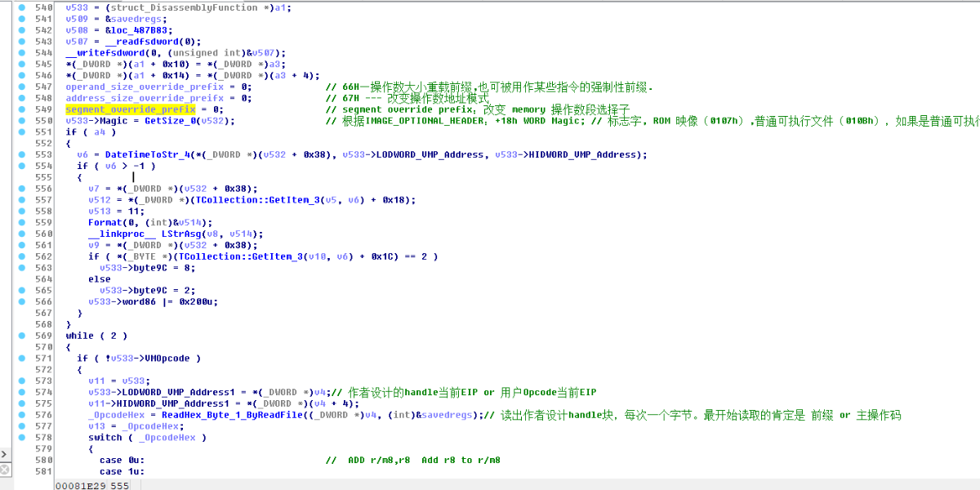Select highlighted segment_override_prefix variable
This screenshot has width=980, height=490.
(131, 109)
